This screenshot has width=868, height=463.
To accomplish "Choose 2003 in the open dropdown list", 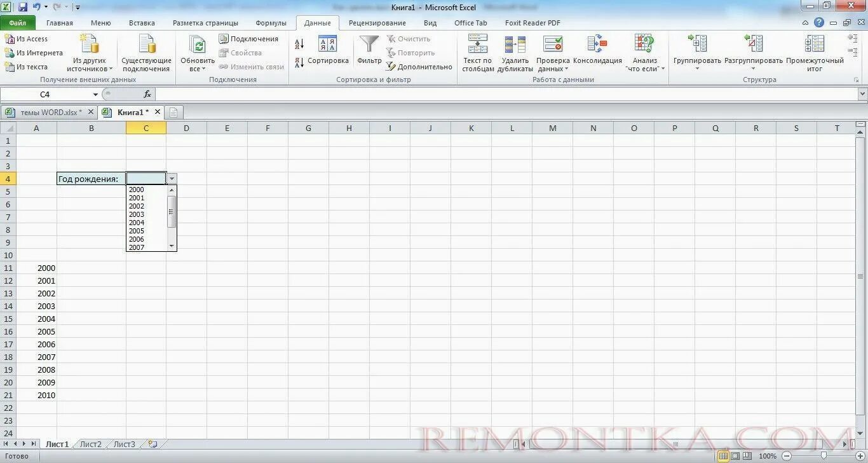I will coord(137,214).
